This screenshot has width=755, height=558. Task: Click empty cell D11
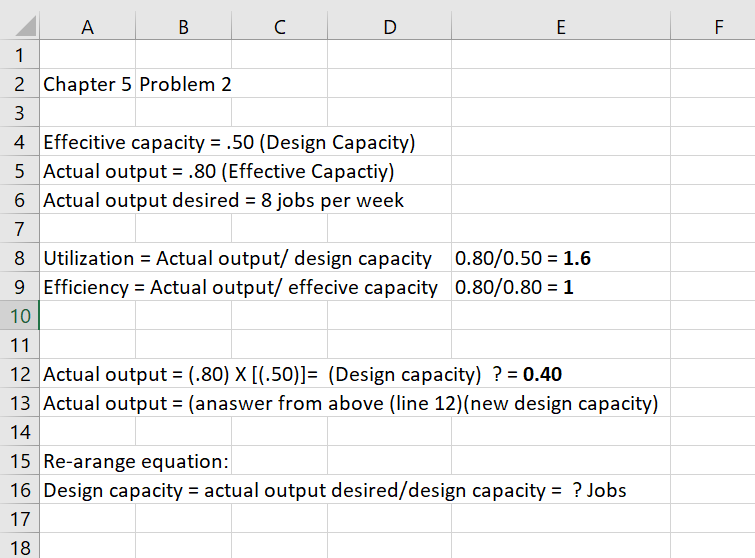pyautogui.click(x=390, y=345)
